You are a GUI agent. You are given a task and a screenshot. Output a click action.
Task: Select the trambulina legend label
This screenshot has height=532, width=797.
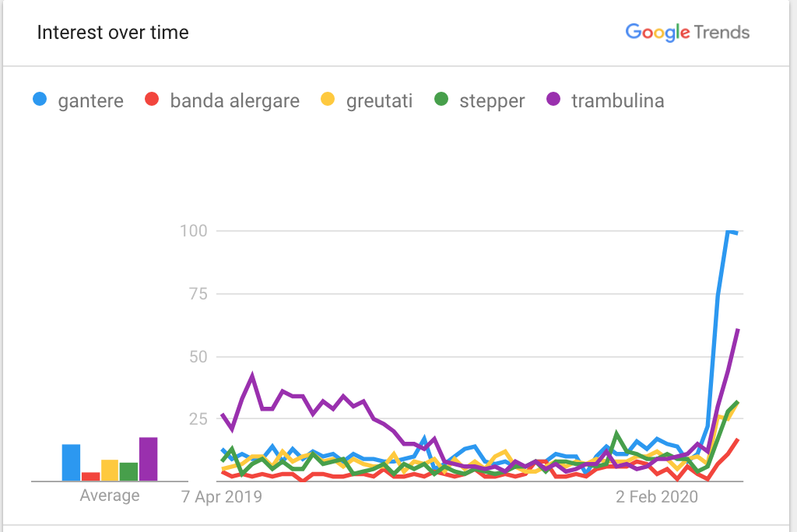pos(617,100)
